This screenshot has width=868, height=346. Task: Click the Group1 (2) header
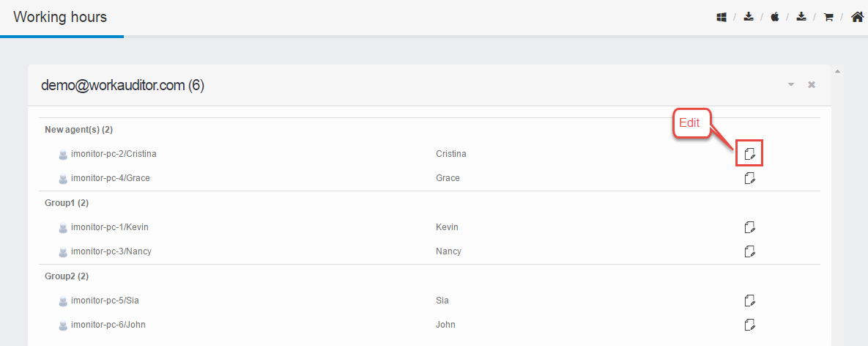pos(67,203)
